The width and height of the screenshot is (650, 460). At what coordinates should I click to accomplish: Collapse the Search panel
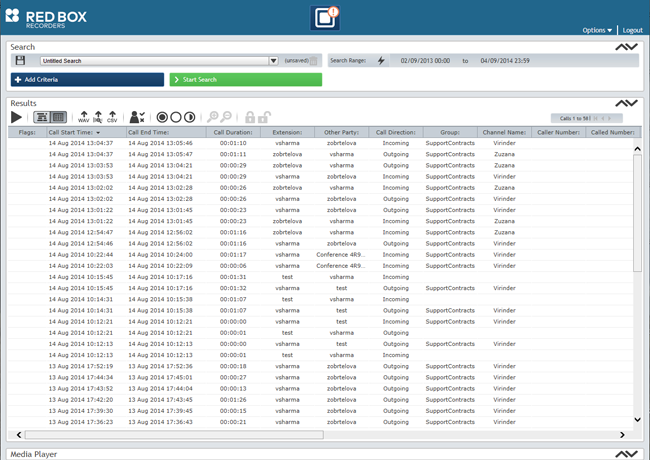[x=626, y=47]
